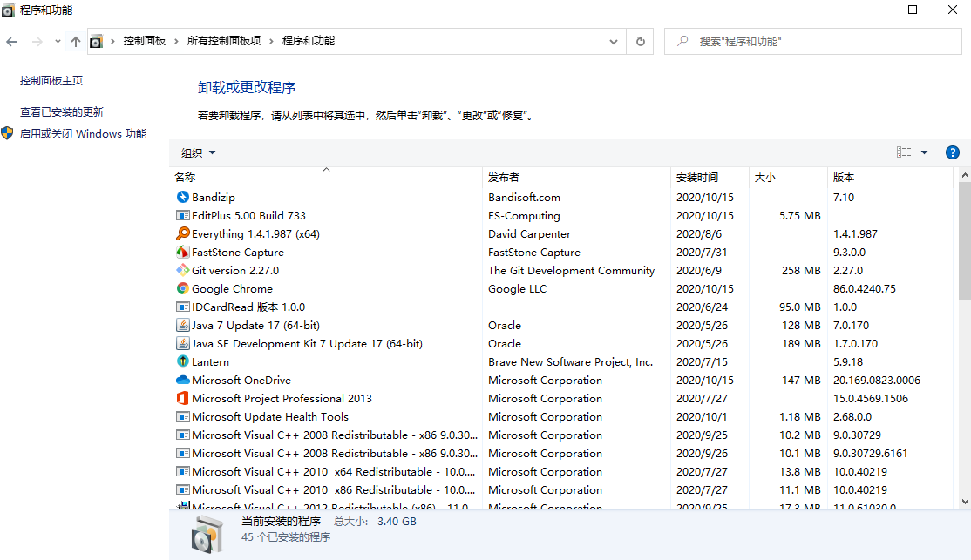The image size is (971, 560).
Task: Click publisher ES-Computing
Action: (524, 216)
